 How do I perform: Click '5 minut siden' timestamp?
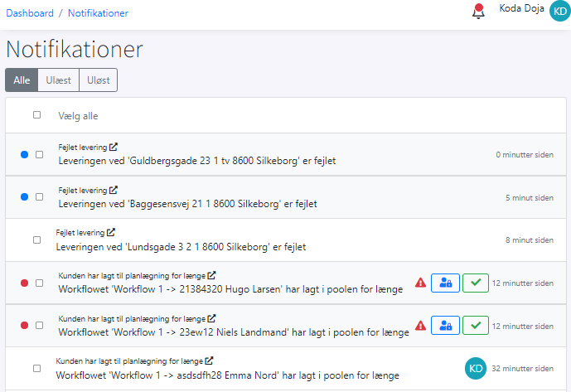pos(530,198)
